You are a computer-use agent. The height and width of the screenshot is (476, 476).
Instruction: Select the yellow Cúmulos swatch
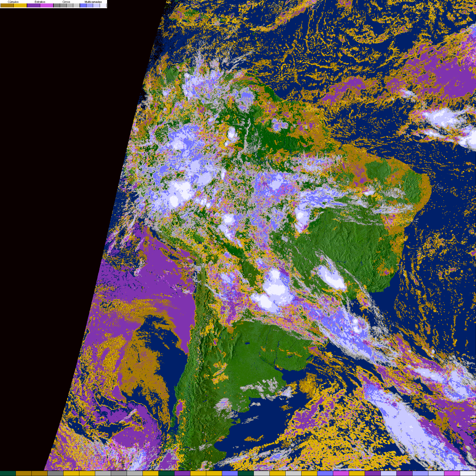pyautogui.click(x=20, y=5)
